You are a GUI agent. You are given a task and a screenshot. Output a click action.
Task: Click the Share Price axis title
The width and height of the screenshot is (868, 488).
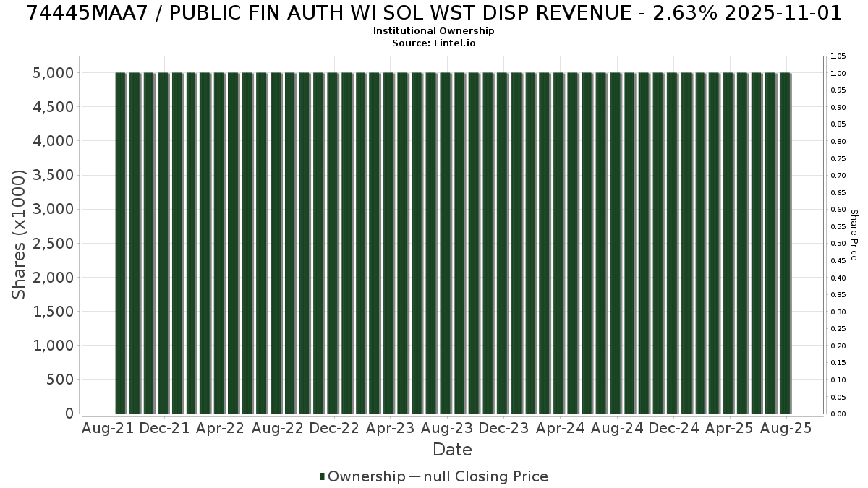tap(854, 234)
